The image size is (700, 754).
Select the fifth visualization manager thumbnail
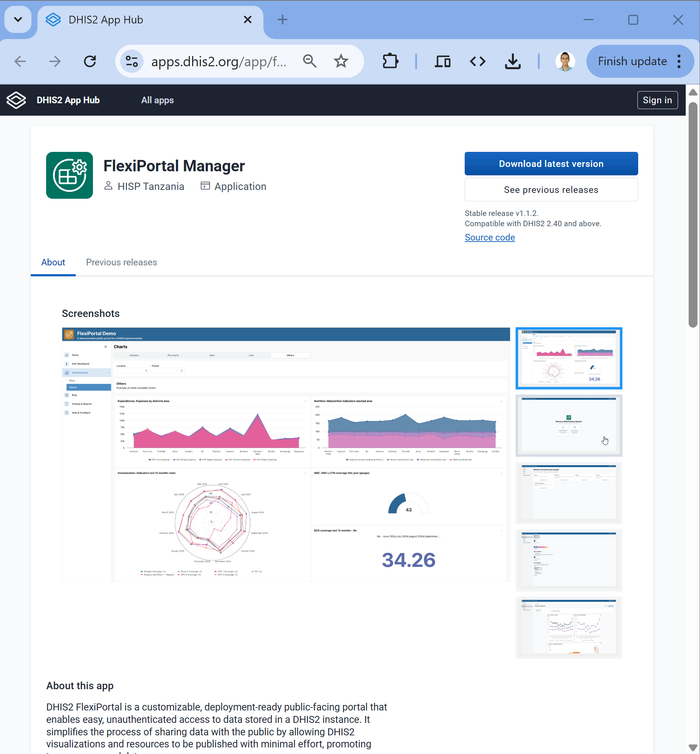[x=568, y=628]
